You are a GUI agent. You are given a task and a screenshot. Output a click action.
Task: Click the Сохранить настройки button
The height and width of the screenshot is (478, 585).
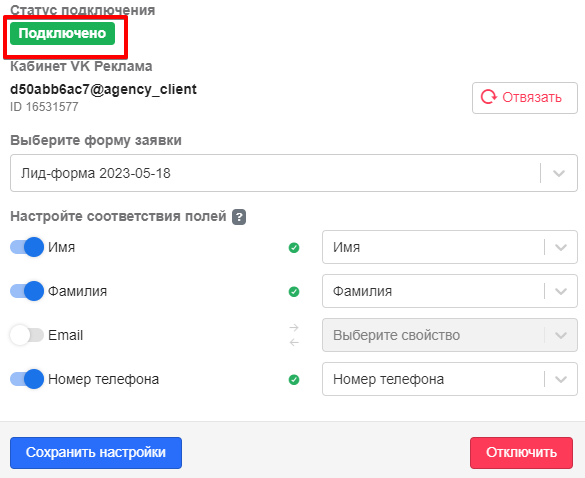pyautogui.click(x=96, y=453)
